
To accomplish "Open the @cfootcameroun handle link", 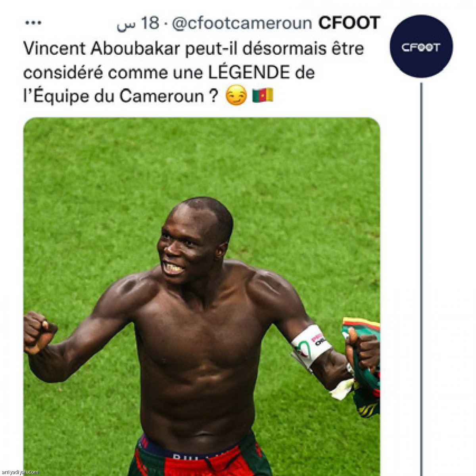I will (x=242, y=24).
